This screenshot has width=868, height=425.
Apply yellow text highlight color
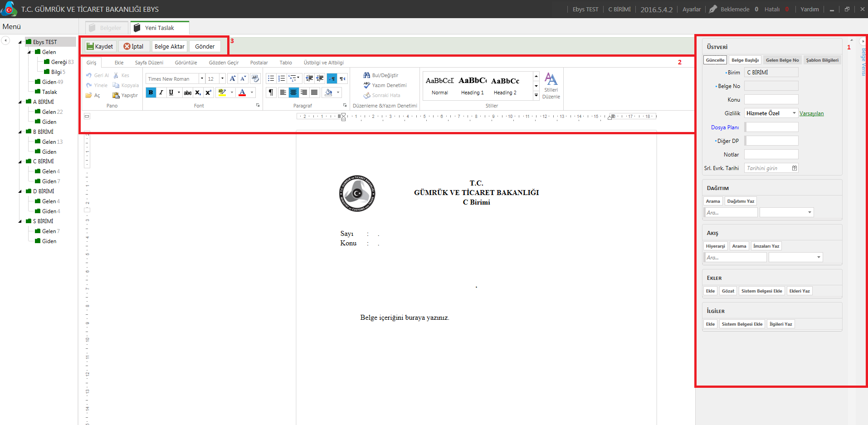222,93
